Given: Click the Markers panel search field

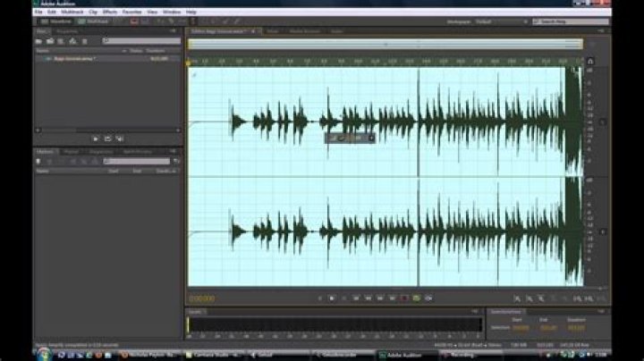Looking at the screenshot, I should pyautogui.click(x=136, y=162).
